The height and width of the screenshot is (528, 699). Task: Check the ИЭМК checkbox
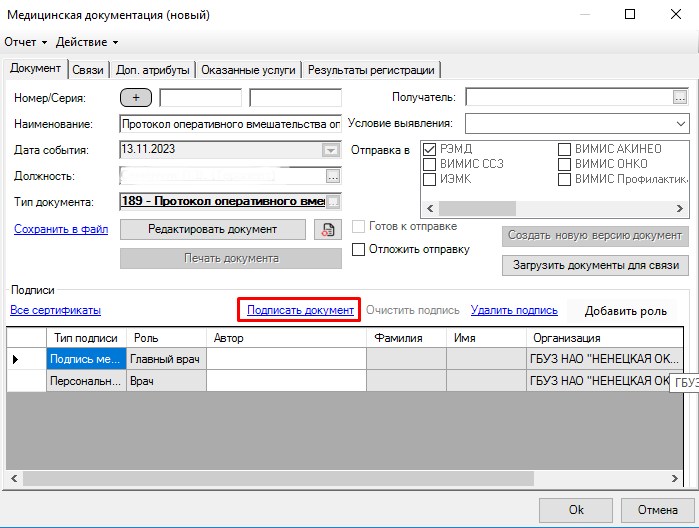429,179
